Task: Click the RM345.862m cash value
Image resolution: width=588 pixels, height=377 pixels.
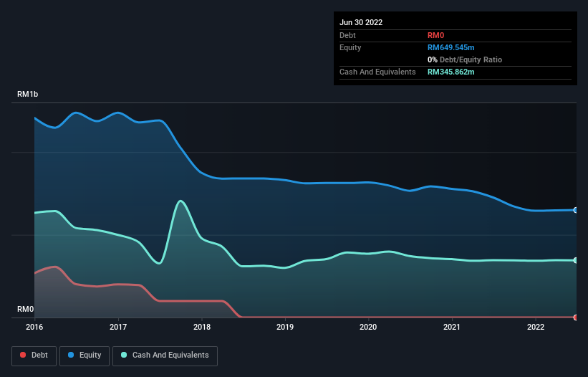Action: point(450,72)
